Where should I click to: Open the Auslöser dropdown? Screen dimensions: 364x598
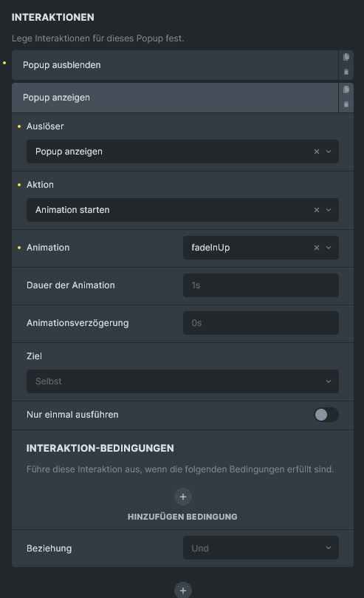coord(182,152)
